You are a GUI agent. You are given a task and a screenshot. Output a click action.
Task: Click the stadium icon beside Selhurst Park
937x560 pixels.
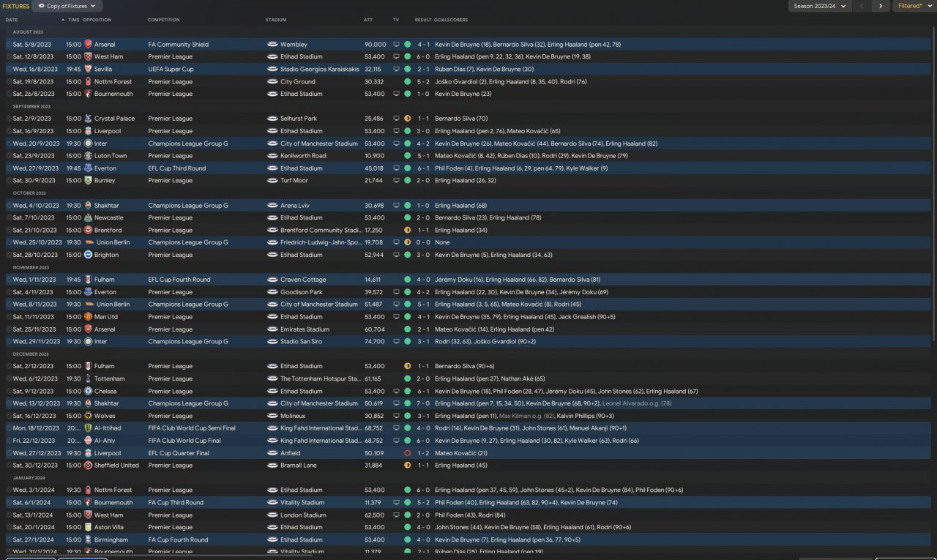pos(272,119)
